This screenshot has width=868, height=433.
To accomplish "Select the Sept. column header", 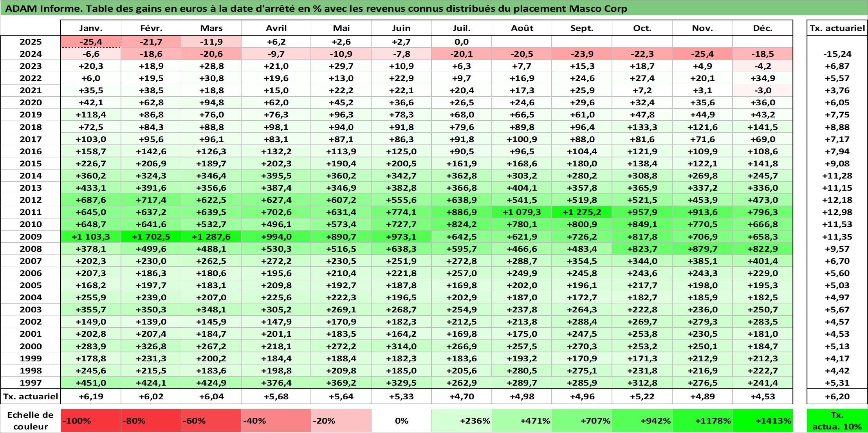I will [582, 28].
